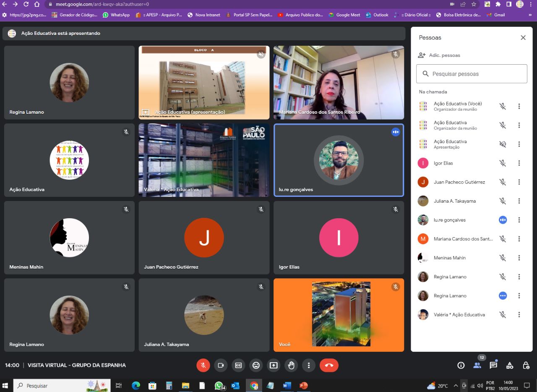Open browser extensions puzzle icon

[x=498, y=4]
